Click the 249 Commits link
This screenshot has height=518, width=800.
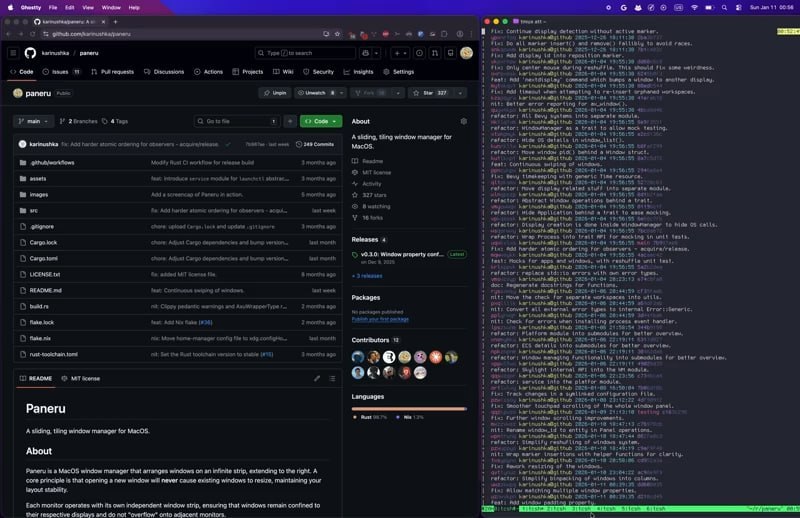point(315,144)
